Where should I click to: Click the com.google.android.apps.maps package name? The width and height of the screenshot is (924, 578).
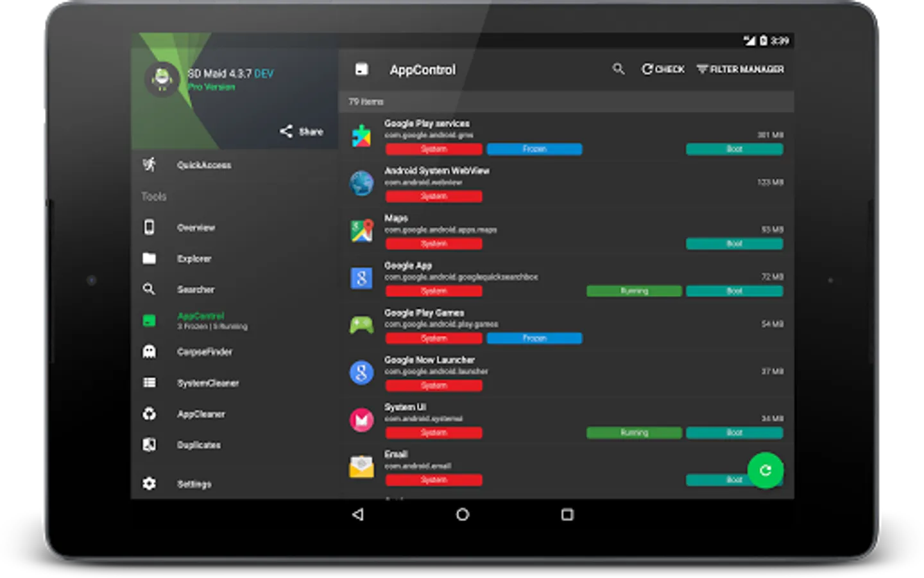[440, 229]
